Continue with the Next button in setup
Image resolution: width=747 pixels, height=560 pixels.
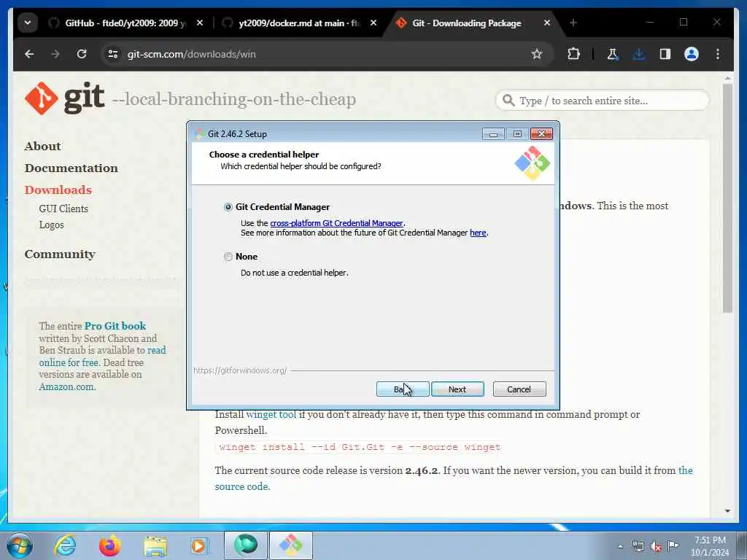pyautogui.click(x=457, y=389)
